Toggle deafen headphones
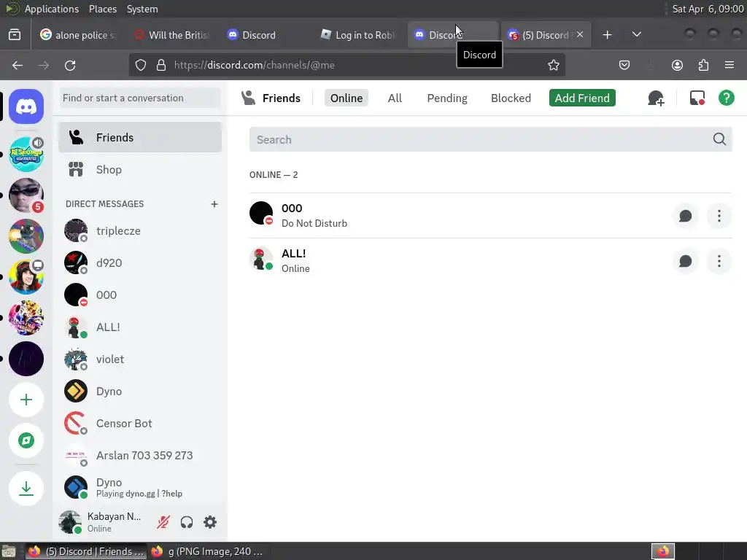Screen dimensions: 747x560 pos(187,522)
